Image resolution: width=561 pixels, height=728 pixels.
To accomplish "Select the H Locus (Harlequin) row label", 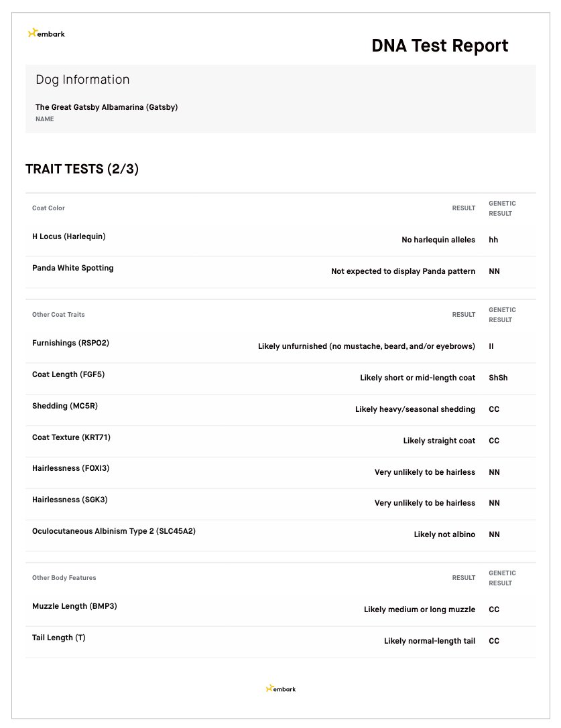I will pyautogui.click(x=69, y=236).
